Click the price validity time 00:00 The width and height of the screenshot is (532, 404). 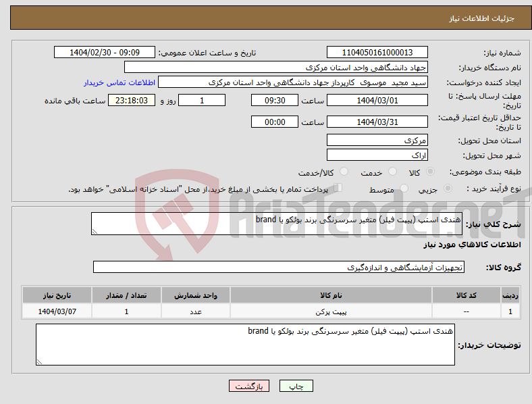click(275, 122)
